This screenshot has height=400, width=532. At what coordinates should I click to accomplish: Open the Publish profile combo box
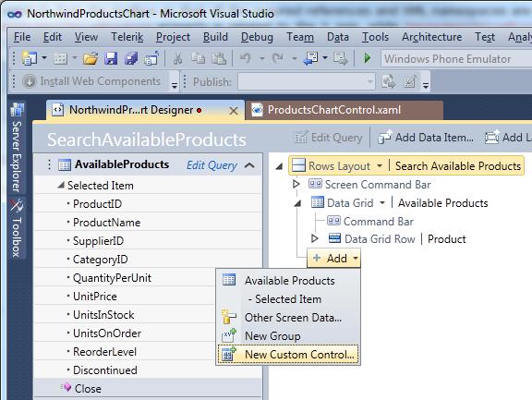click(x=307, y=81)
